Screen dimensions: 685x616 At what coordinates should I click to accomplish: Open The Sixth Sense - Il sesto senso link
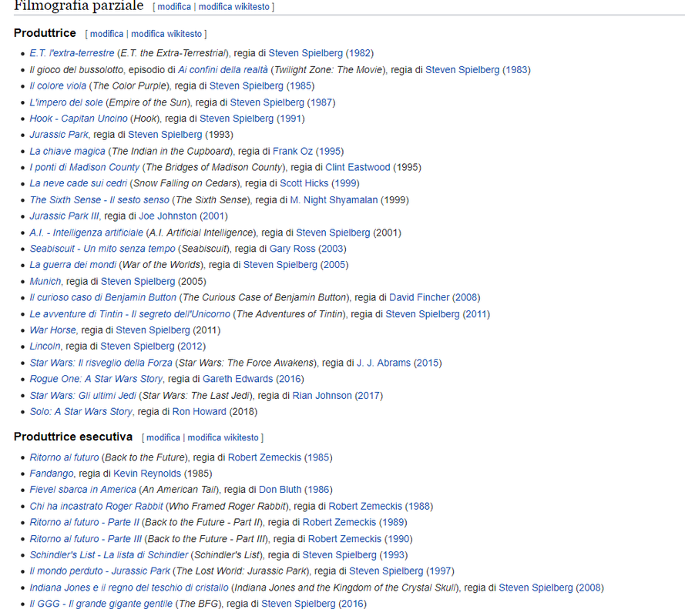(99, 200)
